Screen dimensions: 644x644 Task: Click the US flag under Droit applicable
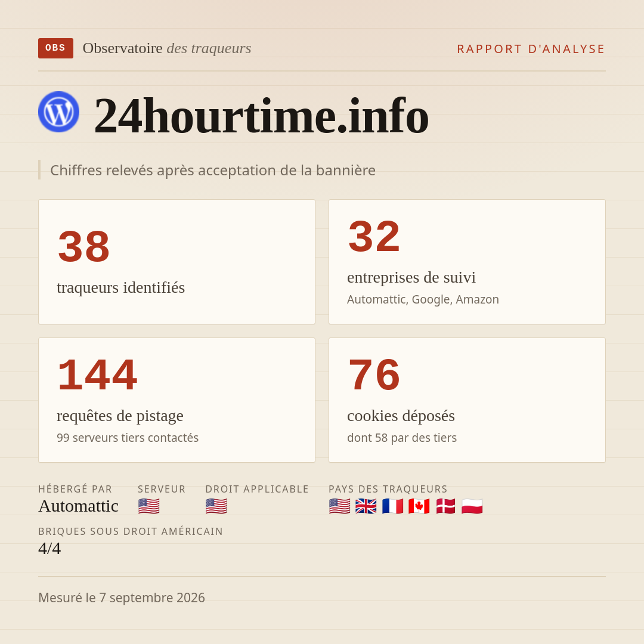click(x=216, y=506)
